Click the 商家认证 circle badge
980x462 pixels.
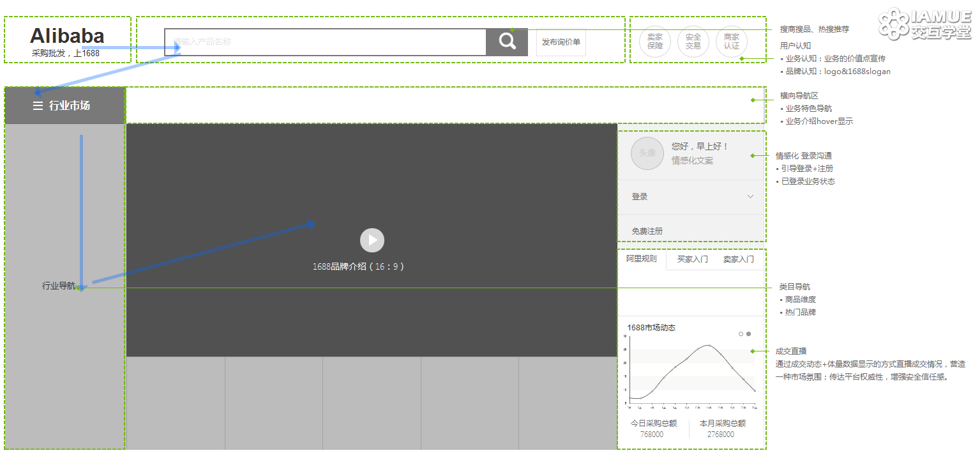click(x=732, y=42)
